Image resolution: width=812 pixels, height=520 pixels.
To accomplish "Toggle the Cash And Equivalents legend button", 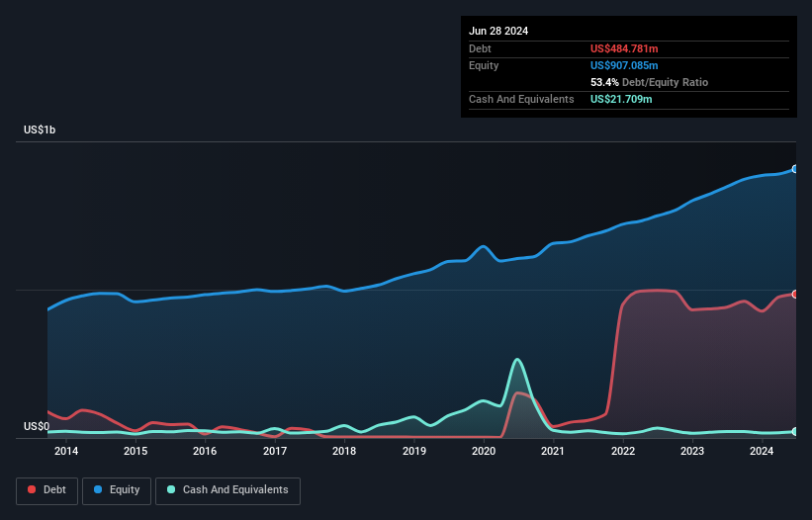I will pos(227,490).
